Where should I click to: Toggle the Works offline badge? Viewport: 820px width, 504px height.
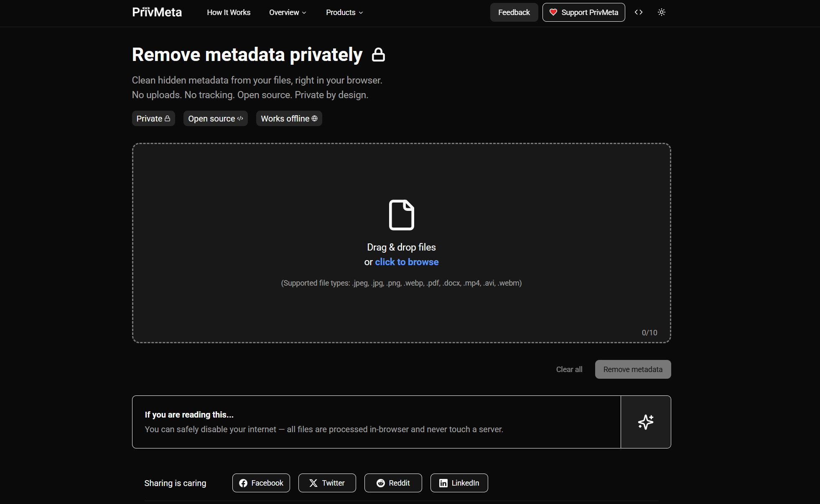coord(289,118)
